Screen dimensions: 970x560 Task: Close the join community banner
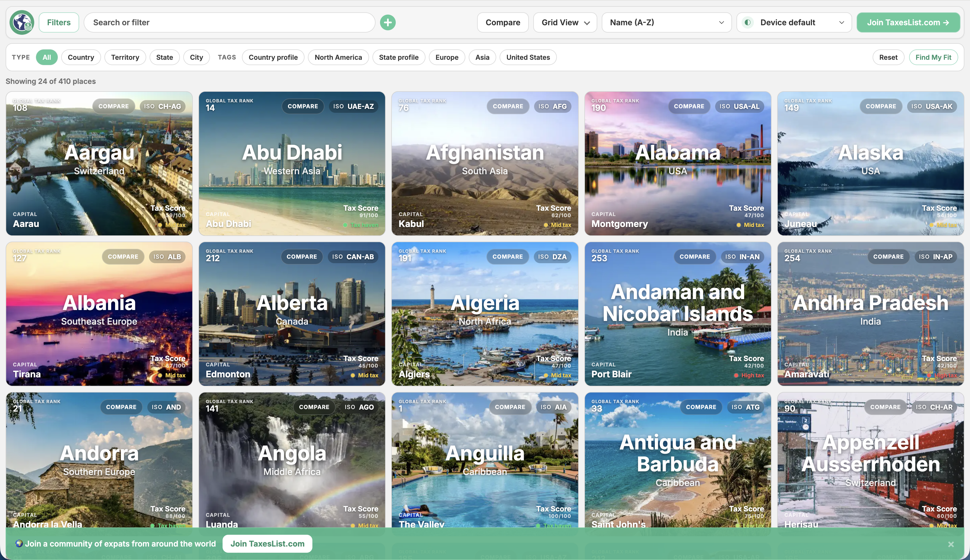(951, 544)
